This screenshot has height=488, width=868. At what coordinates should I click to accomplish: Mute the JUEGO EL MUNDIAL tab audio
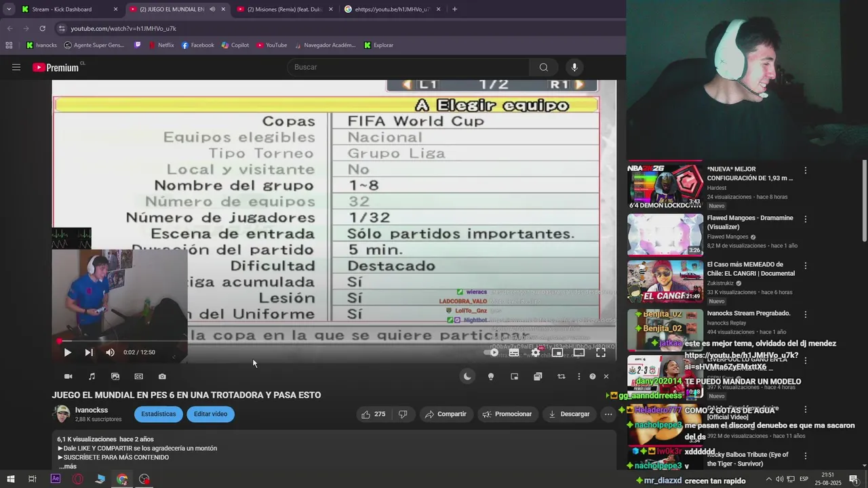[212, 9]
